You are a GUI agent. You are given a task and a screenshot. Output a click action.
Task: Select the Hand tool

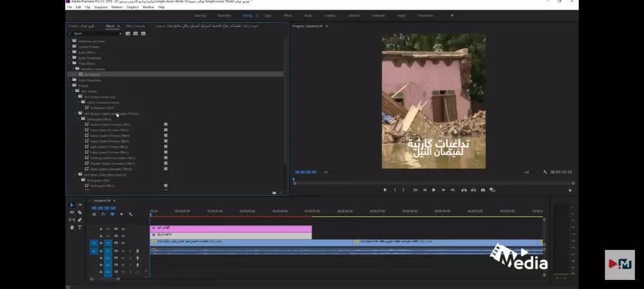click(72, 227)
